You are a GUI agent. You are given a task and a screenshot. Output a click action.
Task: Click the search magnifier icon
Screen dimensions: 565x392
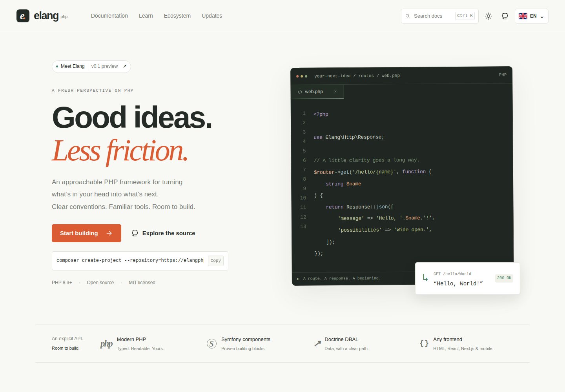pos(408,16)
